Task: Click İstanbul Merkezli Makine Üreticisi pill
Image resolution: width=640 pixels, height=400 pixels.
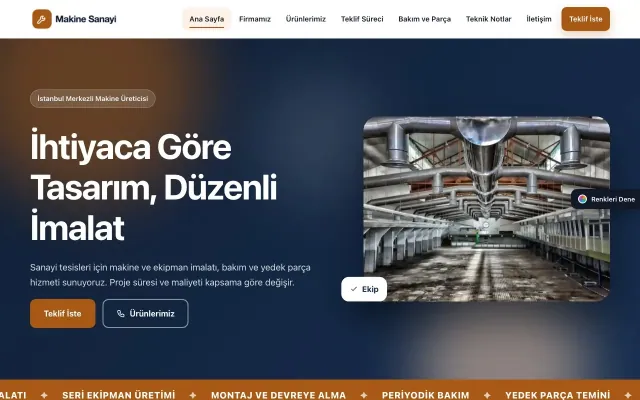Action: [x=93, y=98]
